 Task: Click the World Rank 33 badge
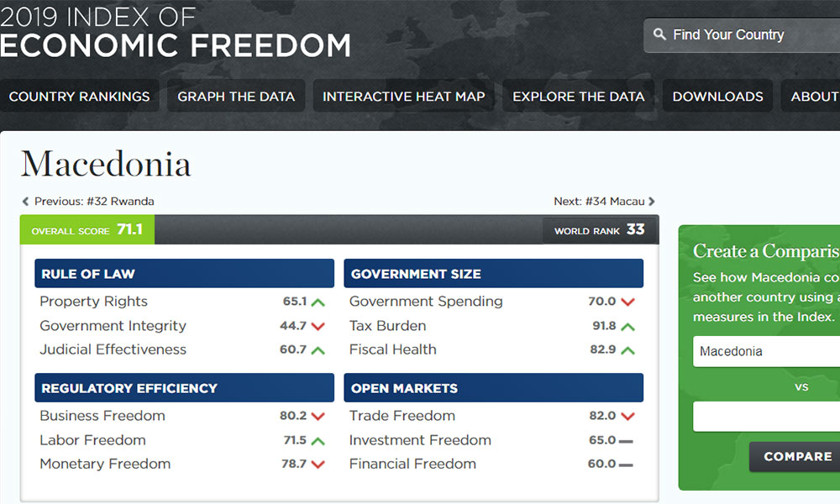(x=600, y=230)
